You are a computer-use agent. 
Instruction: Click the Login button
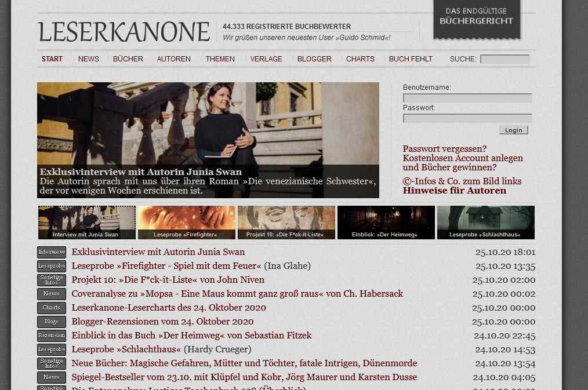coord(513,130)
